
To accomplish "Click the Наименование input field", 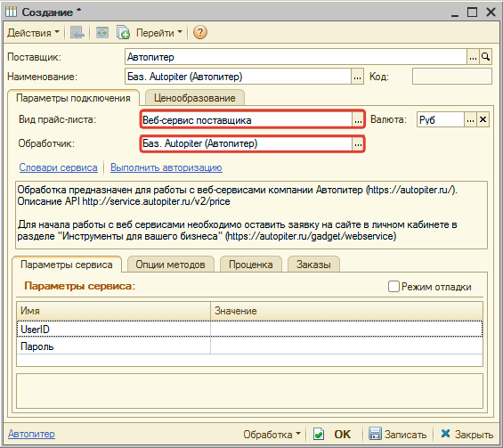I will coord(238,77).
